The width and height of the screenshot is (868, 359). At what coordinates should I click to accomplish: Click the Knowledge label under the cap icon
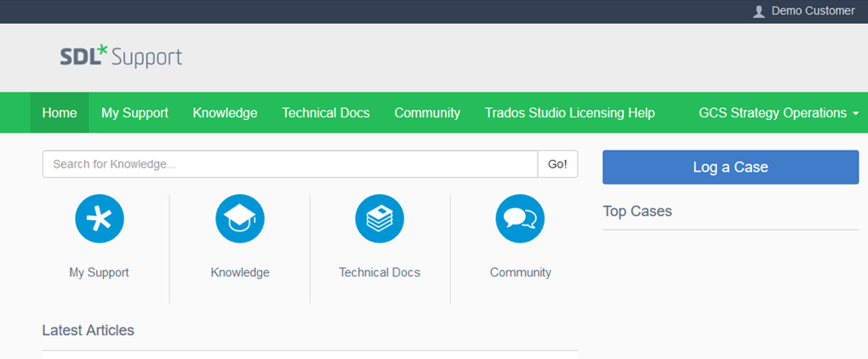click(x=240, y=273)
